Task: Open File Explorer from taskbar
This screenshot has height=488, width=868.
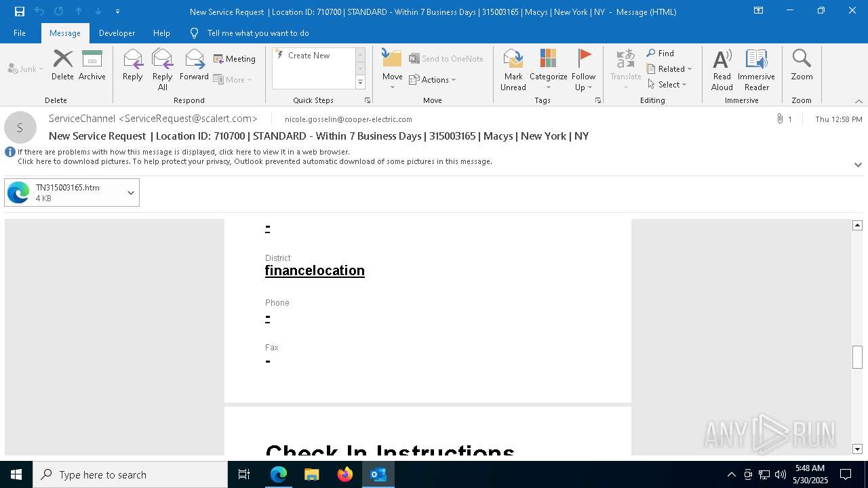Action: point(312,474)
